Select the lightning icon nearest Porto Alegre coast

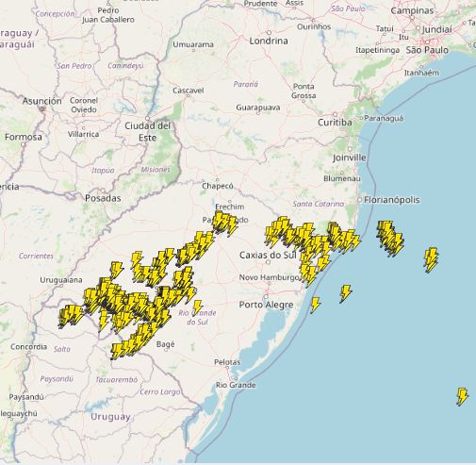315,305
